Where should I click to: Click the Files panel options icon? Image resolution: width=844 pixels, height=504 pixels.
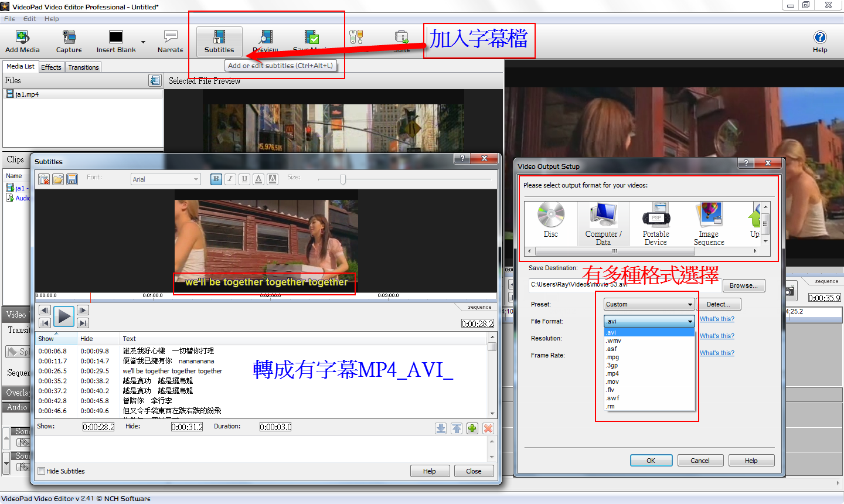pos(155,80)
